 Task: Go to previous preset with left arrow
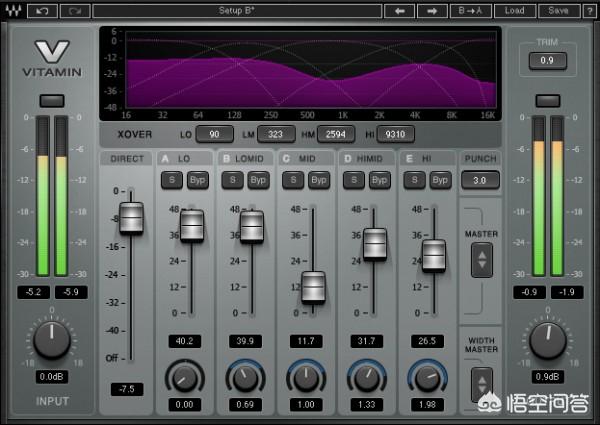point(399,11)
